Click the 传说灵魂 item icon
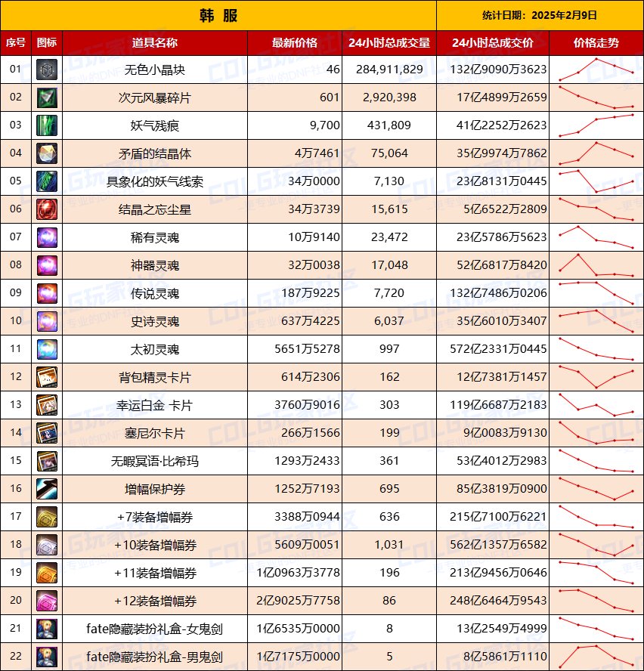The width and height of the screenshot is (644, 671). pos(47,293)
